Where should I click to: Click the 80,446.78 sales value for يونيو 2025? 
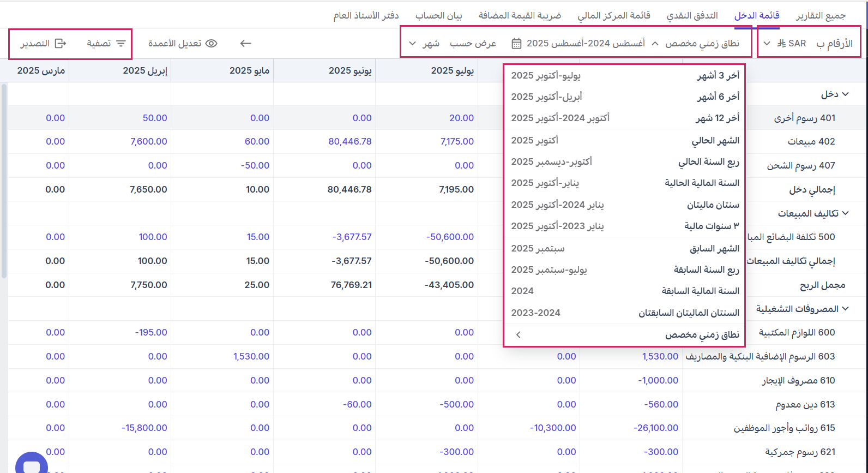click(350, 141)
